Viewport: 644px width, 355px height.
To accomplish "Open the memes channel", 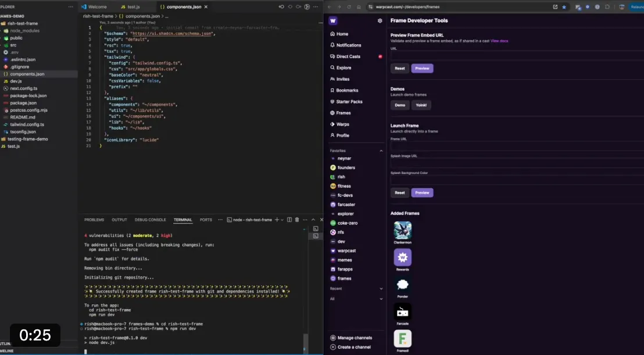I will pyautogui.click(x=341, y=260).
